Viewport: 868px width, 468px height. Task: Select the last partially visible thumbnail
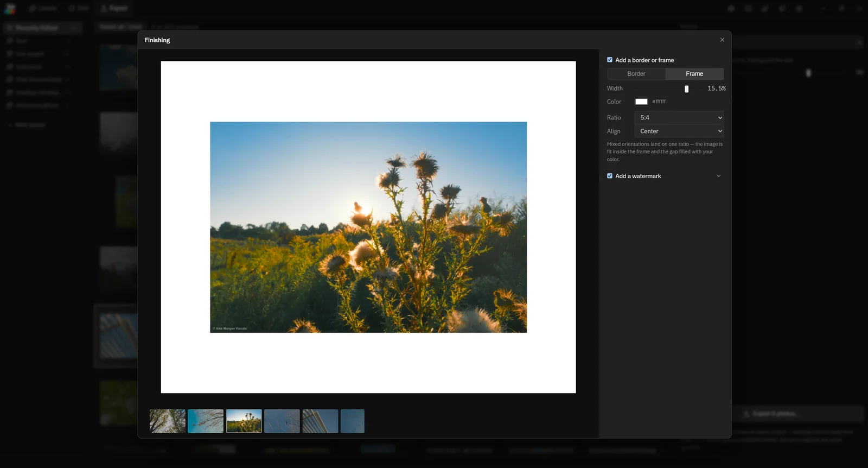click(x=353, y=421)
